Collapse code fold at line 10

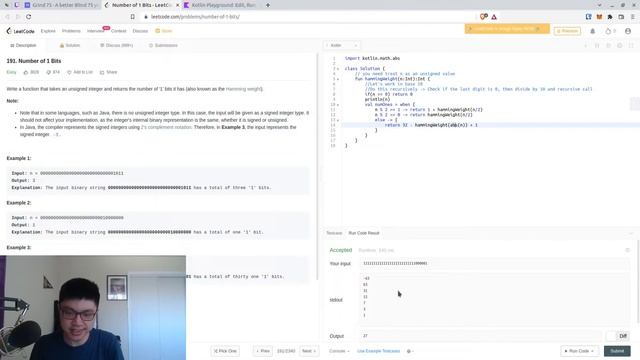[x=338, y=105]
